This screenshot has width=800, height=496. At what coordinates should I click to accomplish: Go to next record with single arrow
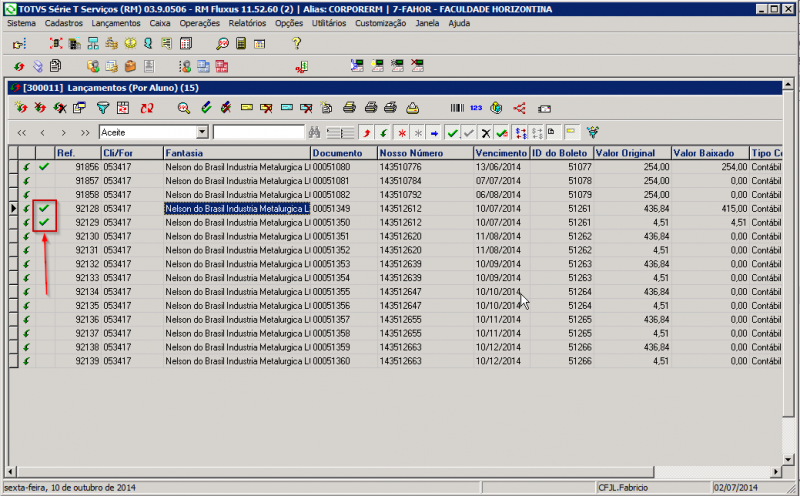pyautogui.click(x=65, y=132)
